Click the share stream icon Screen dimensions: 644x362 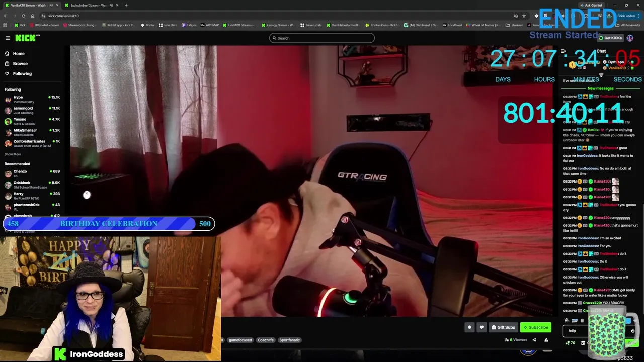coord(534,340)
